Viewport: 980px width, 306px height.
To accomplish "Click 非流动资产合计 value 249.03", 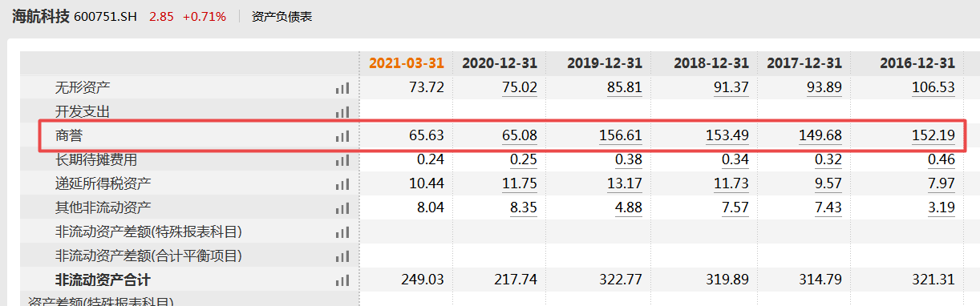I will tap(423, 280).
